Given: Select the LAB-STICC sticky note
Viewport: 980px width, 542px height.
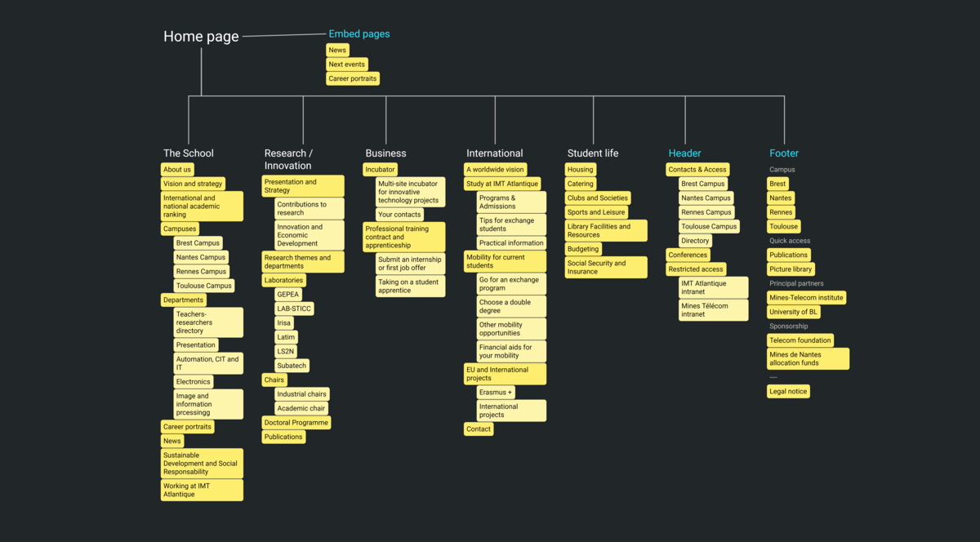Looking at the screenshot, I should [x=294, y=308].
